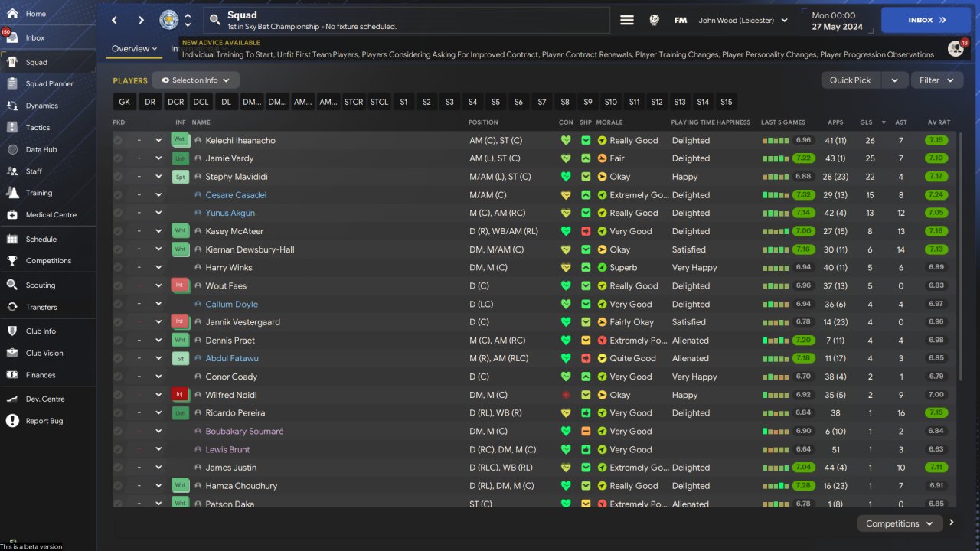Expand the Selection Info dropdown
This screenshot has width=980, height=551.
(x=195, y=80)
